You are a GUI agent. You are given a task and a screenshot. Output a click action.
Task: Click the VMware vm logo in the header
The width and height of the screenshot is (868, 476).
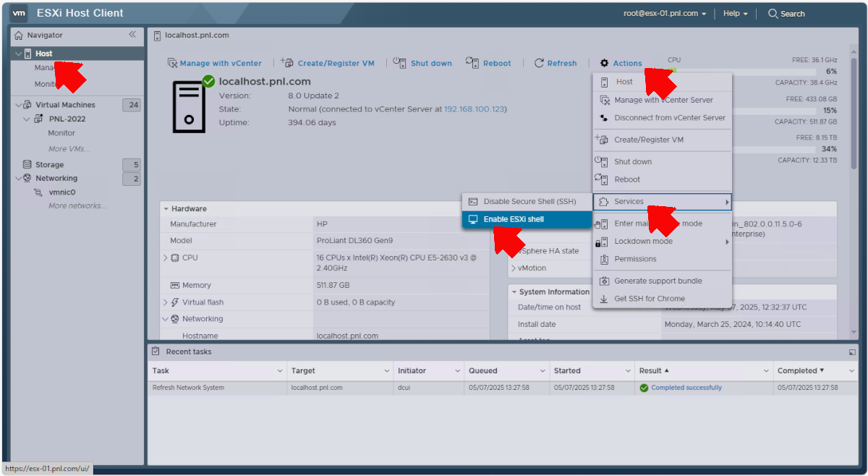pyautogui.click(x=20, y=13)
